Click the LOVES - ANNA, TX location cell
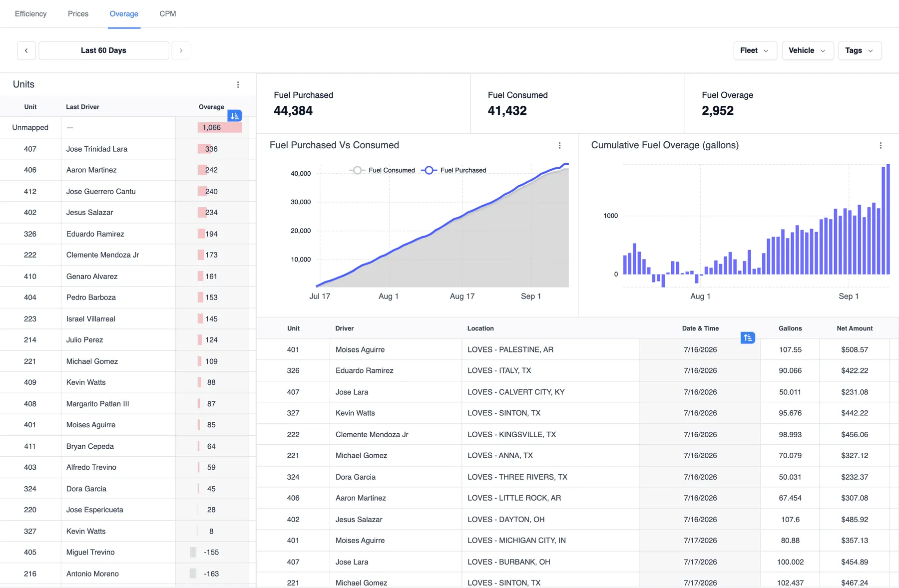 pyautogui.click(x=550, y=455)
